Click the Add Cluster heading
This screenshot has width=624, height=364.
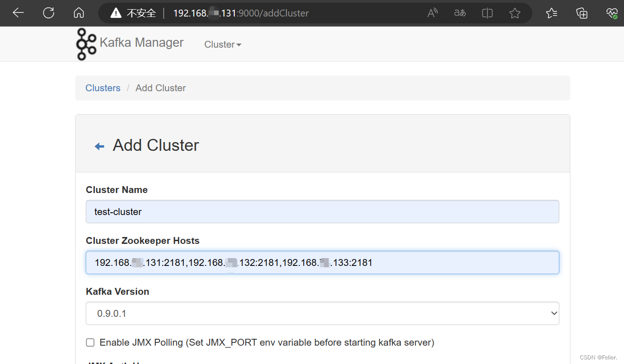point(156,145)
